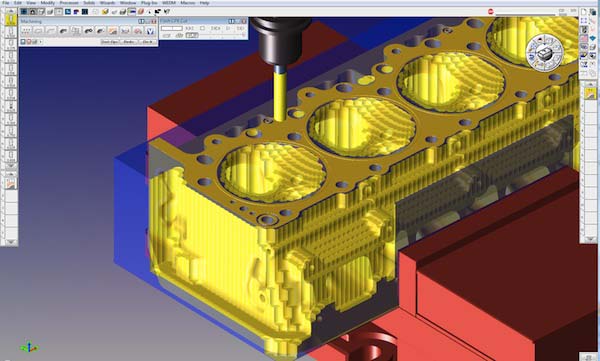Click the new document icon in right palette
This screenshot has width=600, height=361.
point(584,12)
